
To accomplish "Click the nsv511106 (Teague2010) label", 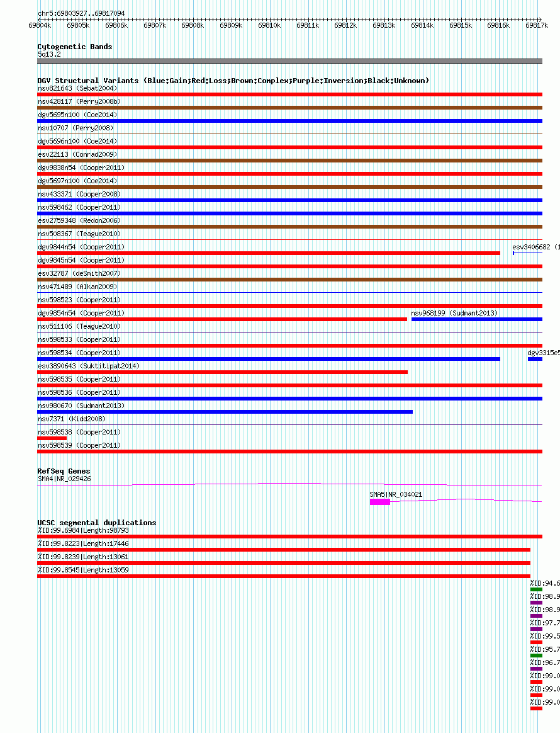I will coord(79,327).
